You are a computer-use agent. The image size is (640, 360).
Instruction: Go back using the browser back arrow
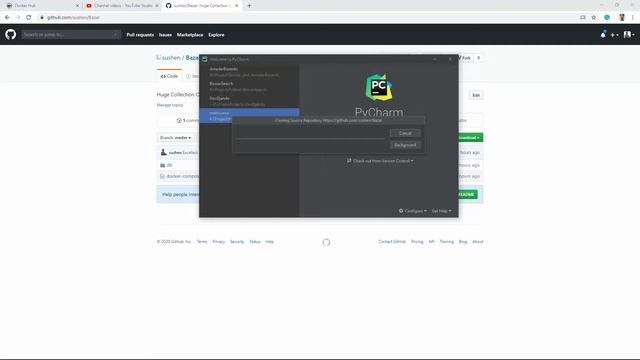[7, 18]
